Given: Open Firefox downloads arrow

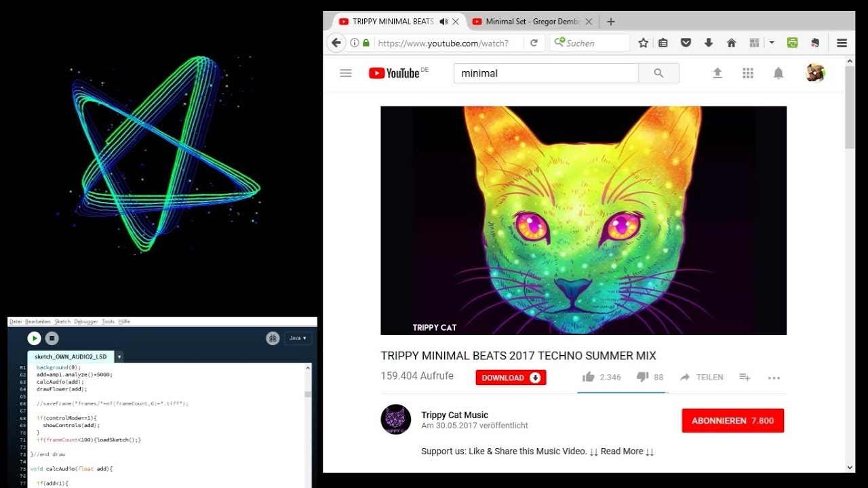Looking at the screenshot, I should (x=709, y=43).
